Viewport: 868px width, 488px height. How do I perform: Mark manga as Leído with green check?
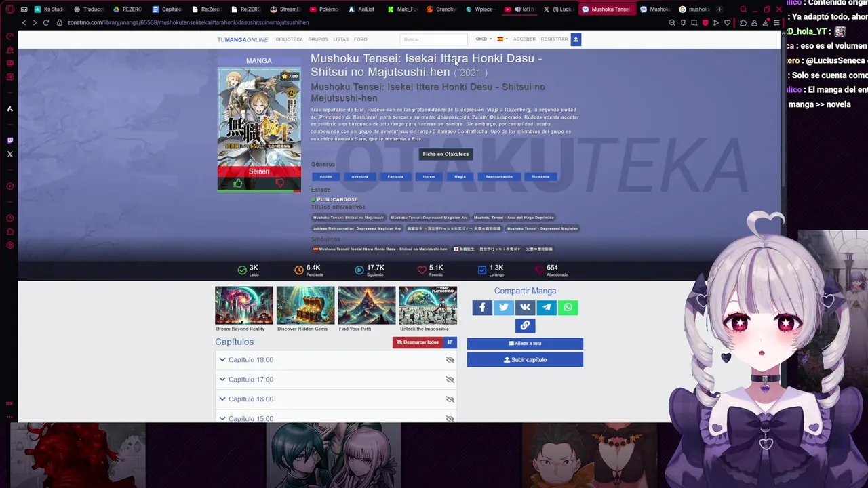(242, 270)
